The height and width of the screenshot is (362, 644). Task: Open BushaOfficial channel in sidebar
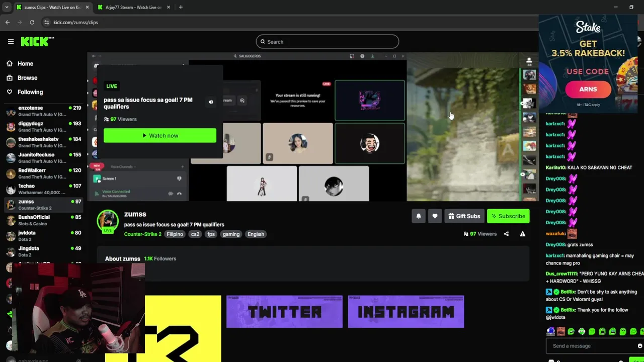point(43,220)
